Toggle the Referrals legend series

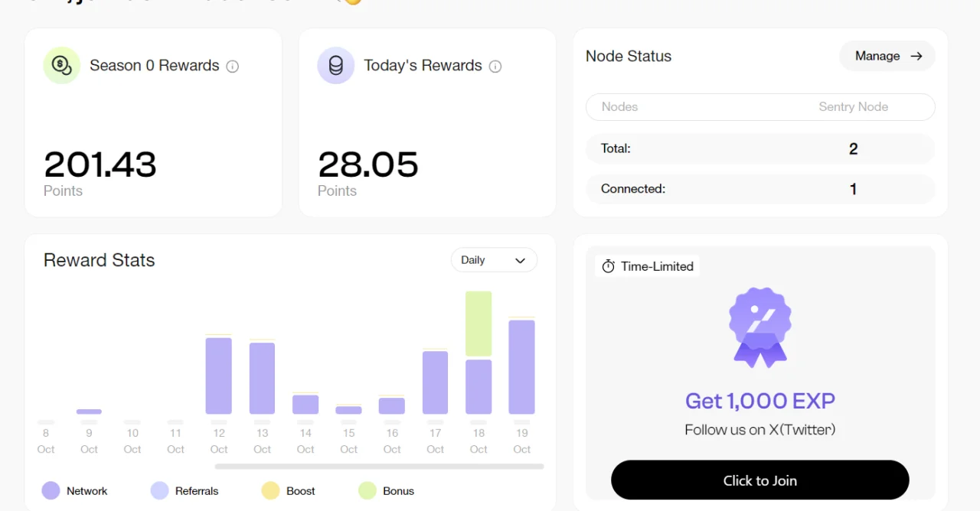pos(185,491)
